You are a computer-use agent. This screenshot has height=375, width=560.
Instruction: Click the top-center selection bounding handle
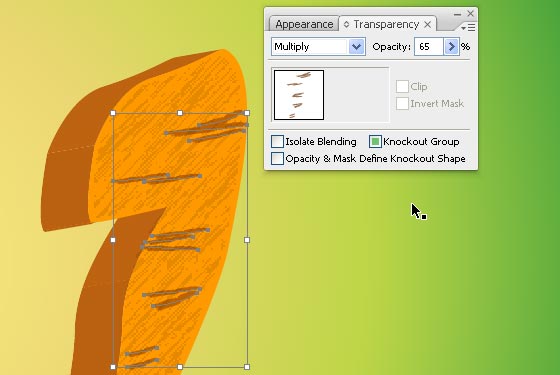pos(180,113)
